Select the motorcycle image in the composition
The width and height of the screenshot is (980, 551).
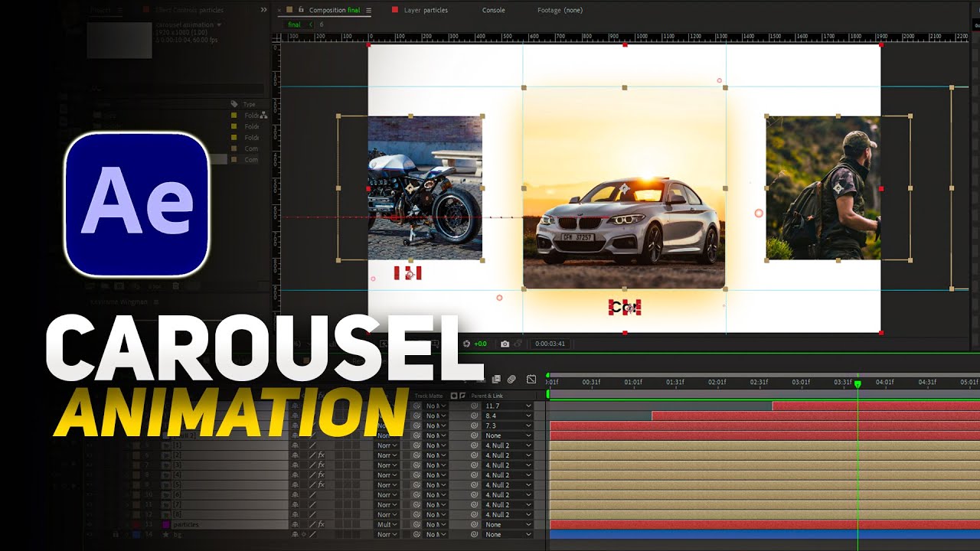click(425, 187)
